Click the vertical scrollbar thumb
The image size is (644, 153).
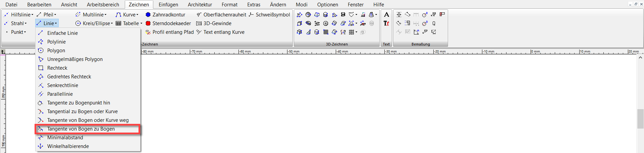640,119
